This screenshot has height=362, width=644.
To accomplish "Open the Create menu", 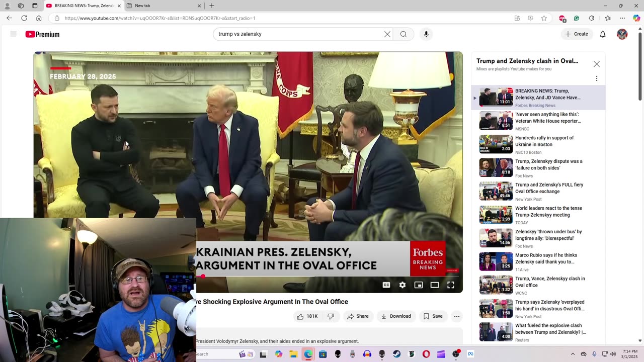I will (x=577, y=34).
